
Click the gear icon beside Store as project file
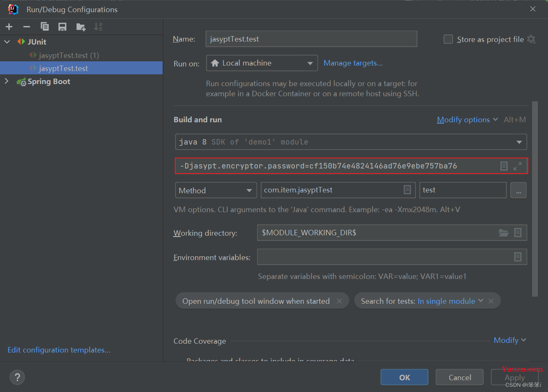(531, 39)
